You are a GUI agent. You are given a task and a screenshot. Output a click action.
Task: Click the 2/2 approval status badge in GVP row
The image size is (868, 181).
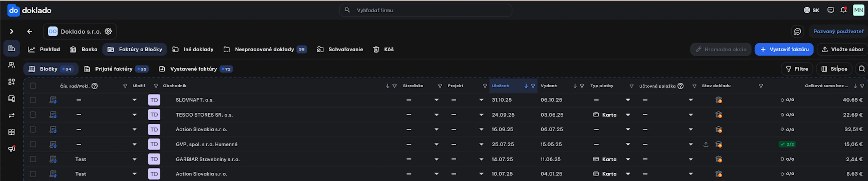pos(787,144)
